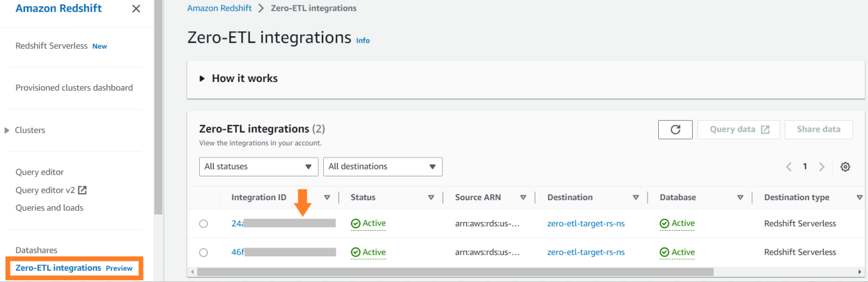Click Database Active status in second row

[677, 252]
